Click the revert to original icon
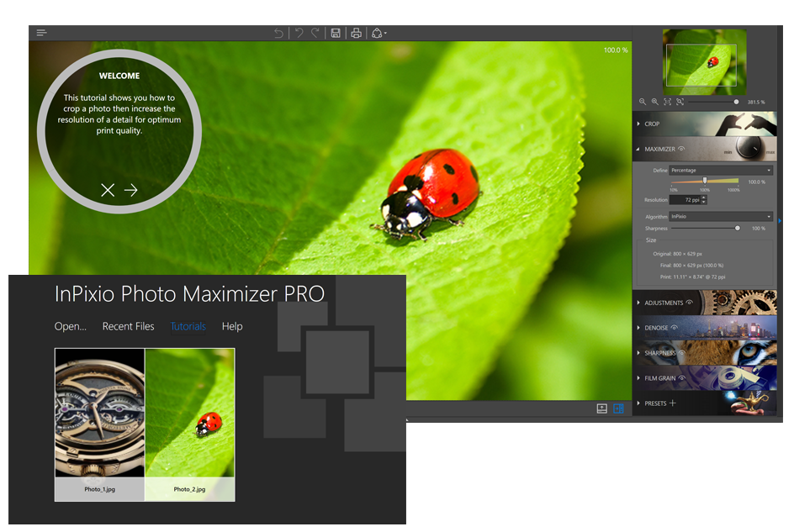The width and height of the screenshot is (794, 532). click(x=278, y=33)
